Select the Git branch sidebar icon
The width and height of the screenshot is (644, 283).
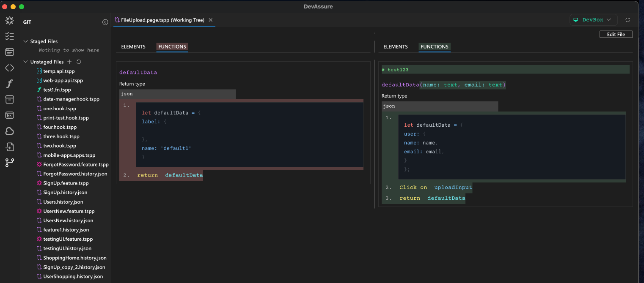click(9, 162)
